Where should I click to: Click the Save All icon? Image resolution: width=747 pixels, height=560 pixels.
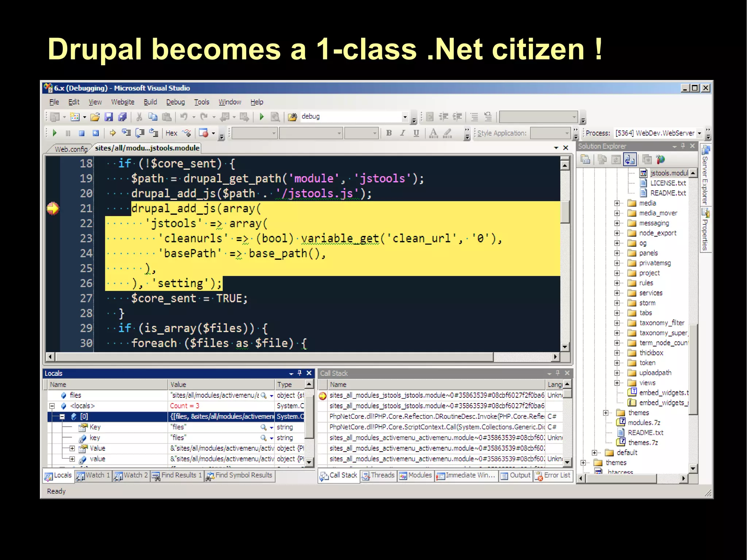tap(122, 117)
